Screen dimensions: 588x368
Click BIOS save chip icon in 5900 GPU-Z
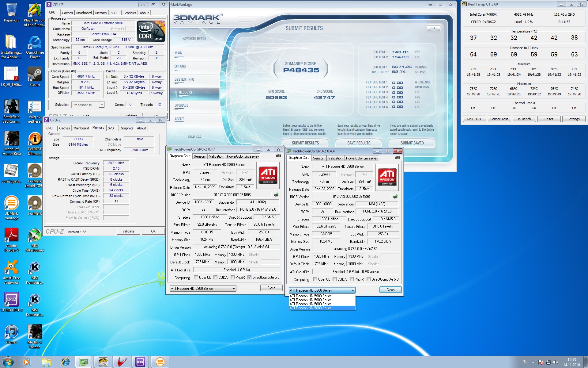tap(276, 195)
